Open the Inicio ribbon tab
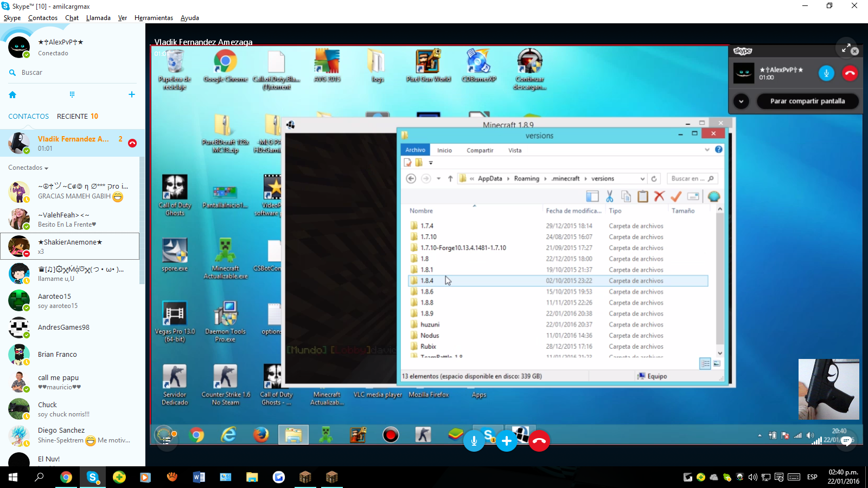Screen dimensions: 868x488 coord(444,150)
